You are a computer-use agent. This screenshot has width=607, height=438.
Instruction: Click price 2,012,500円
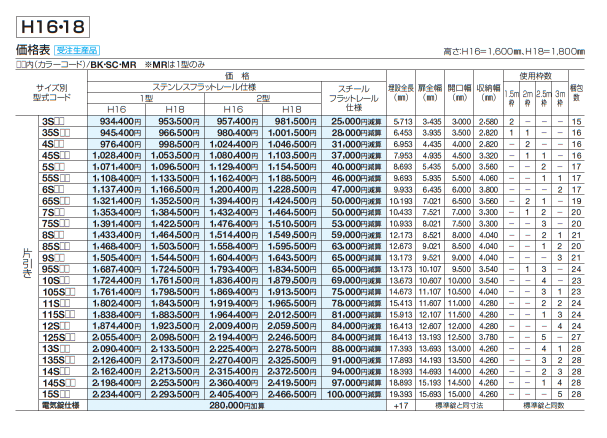coord(292,315)
